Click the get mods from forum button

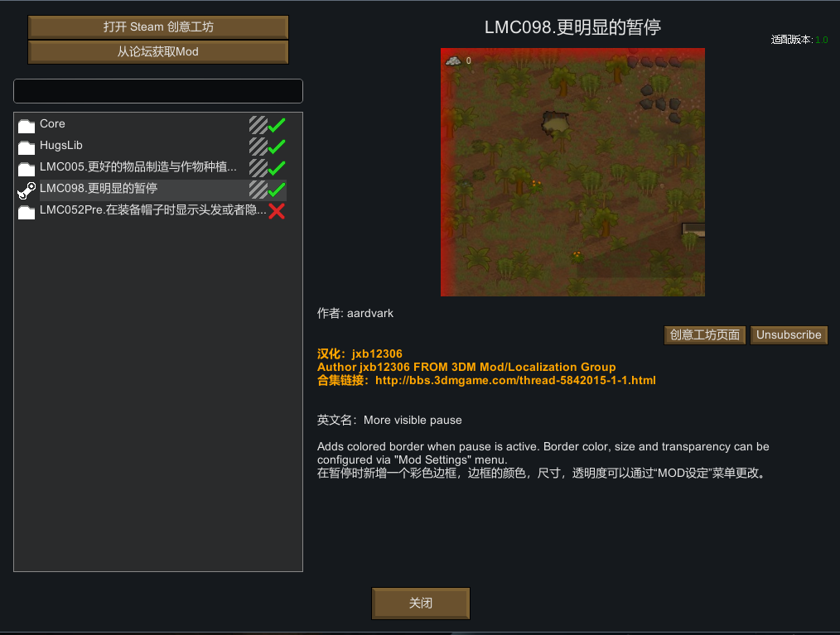(158, 52)
